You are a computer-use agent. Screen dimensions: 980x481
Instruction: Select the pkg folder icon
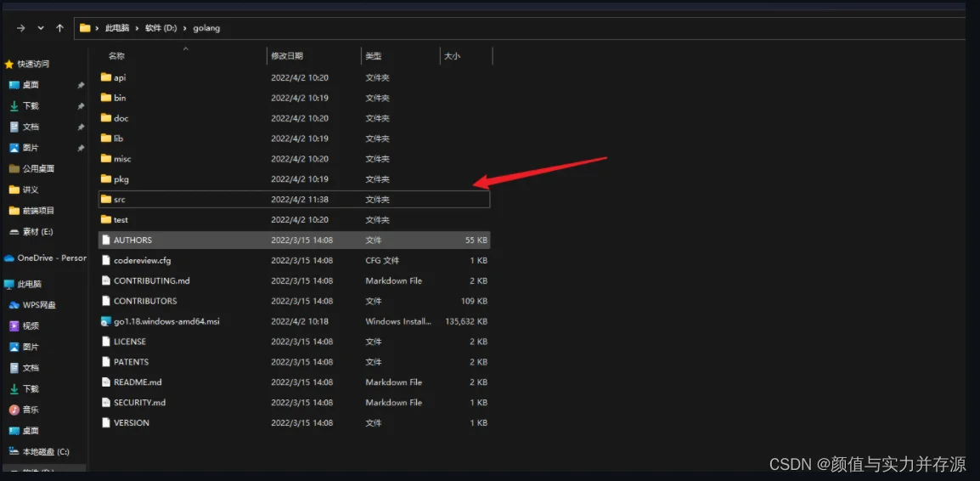105,179
